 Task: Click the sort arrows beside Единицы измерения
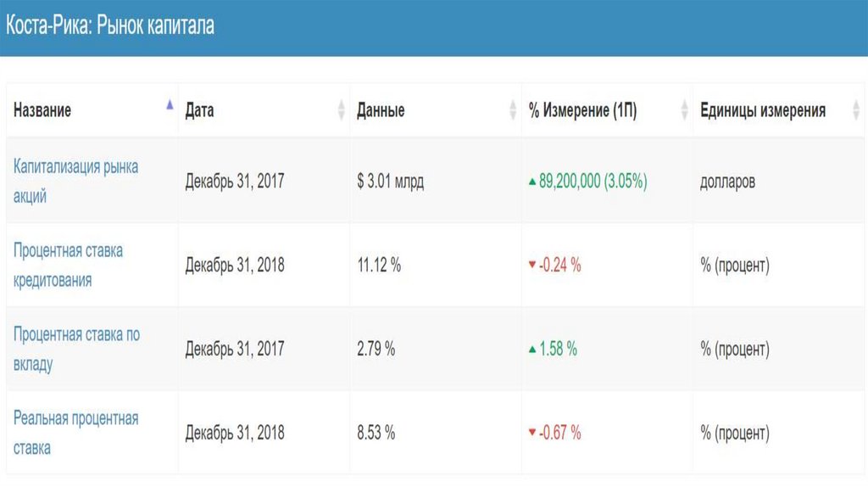856,110
